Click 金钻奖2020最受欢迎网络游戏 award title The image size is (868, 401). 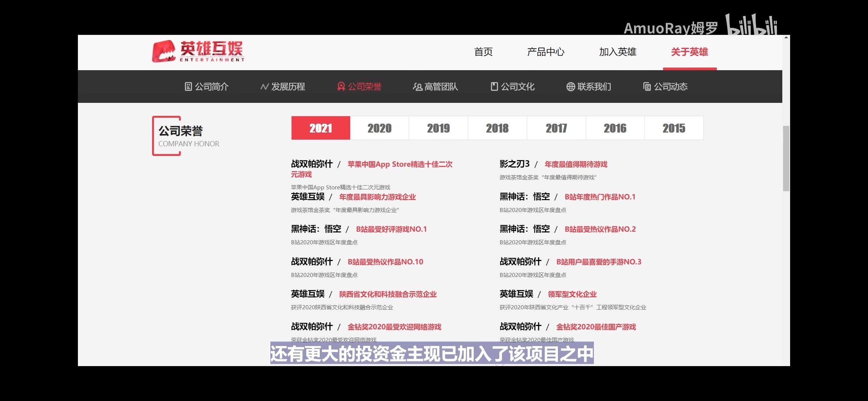pos(394,327)
